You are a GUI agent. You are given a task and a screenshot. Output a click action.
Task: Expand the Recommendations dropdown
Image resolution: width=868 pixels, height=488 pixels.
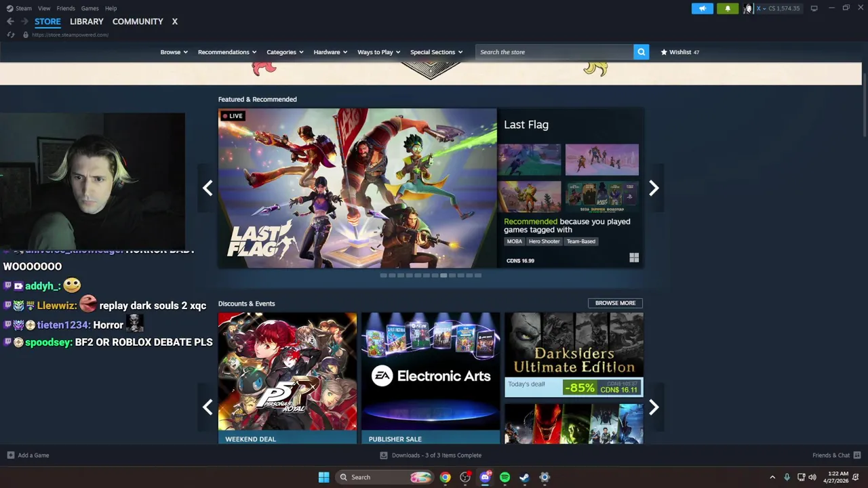pyautogui.click(x=227, y=52)
